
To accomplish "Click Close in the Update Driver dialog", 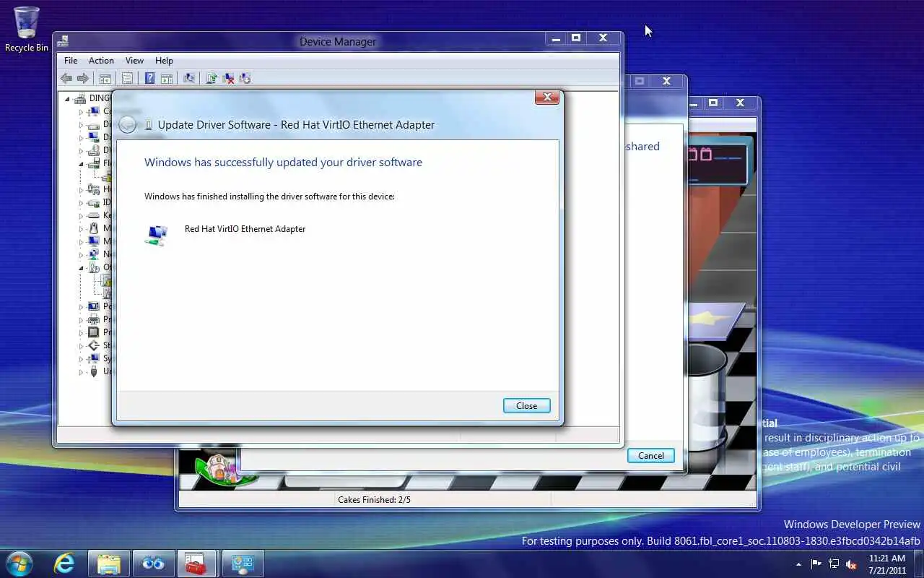I will [526, 406].
